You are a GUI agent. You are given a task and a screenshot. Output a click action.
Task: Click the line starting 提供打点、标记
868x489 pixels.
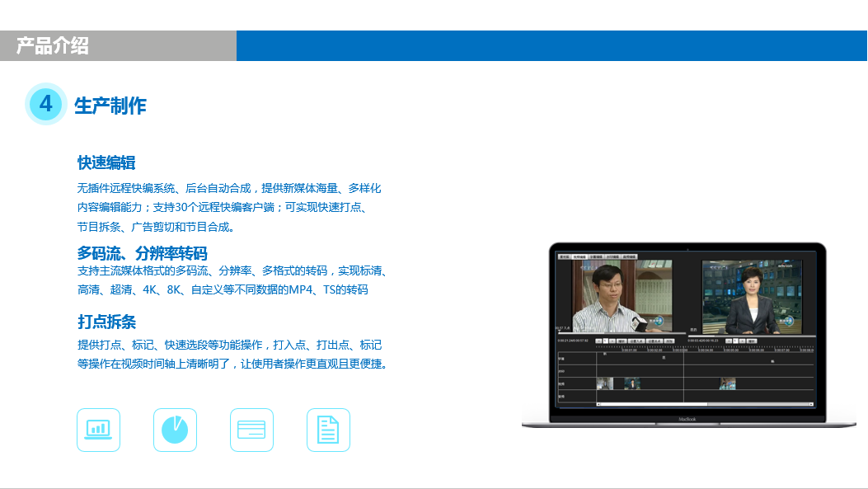tap(230, 345)
